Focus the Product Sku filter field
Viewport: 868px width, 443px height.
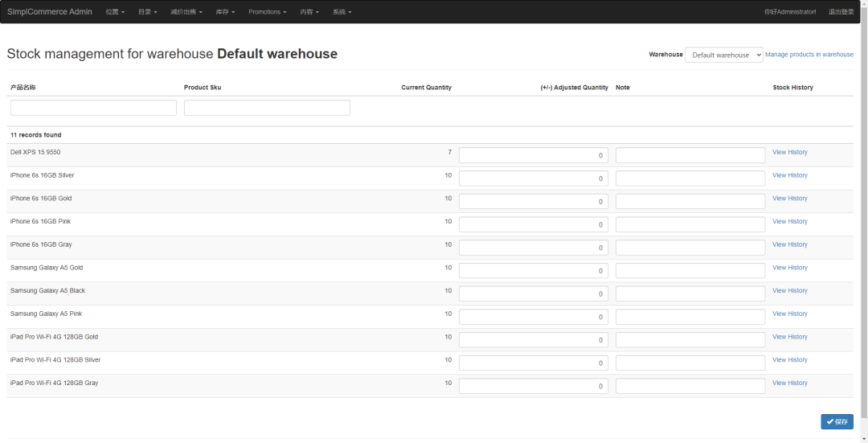point(267,108)
